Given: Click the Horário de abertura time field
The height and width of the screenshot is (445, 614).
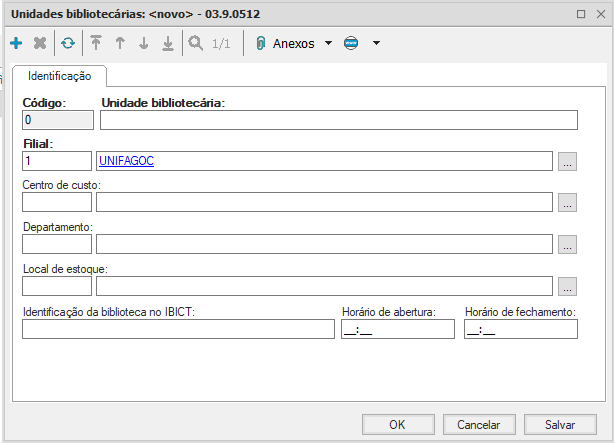Looking at the screenshot, I should (397, 330).
